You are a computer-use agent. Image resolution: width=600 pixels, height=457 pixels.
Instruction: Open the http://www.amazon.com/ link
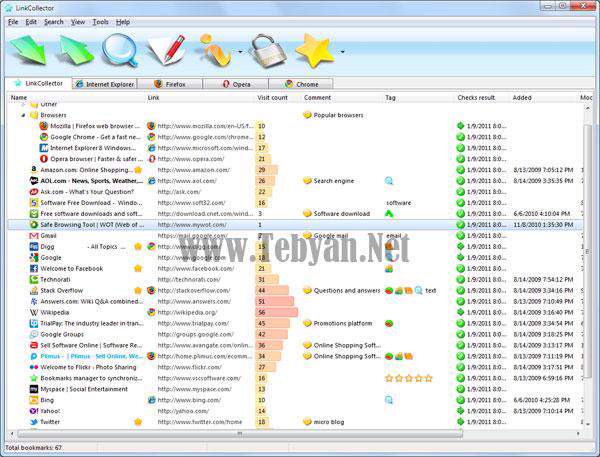coord(194,170)
